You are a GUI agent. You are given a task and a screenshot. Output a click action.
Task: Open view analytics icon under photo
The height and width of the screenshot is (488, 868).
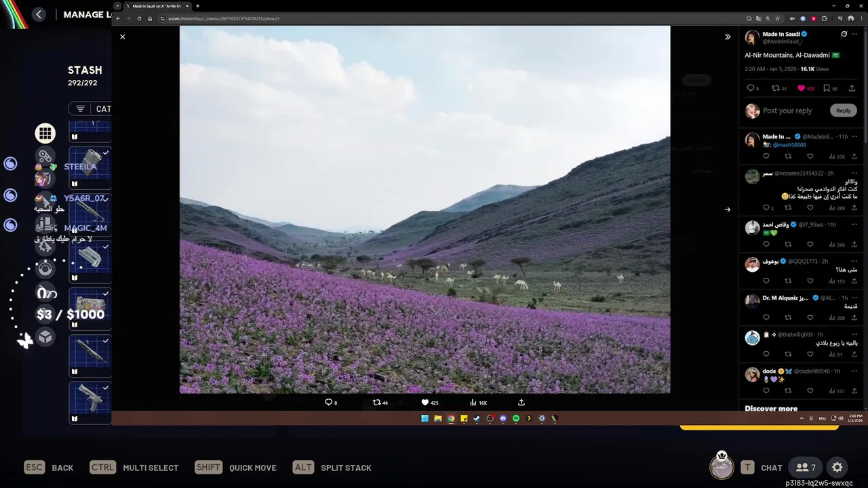[473, 402]
